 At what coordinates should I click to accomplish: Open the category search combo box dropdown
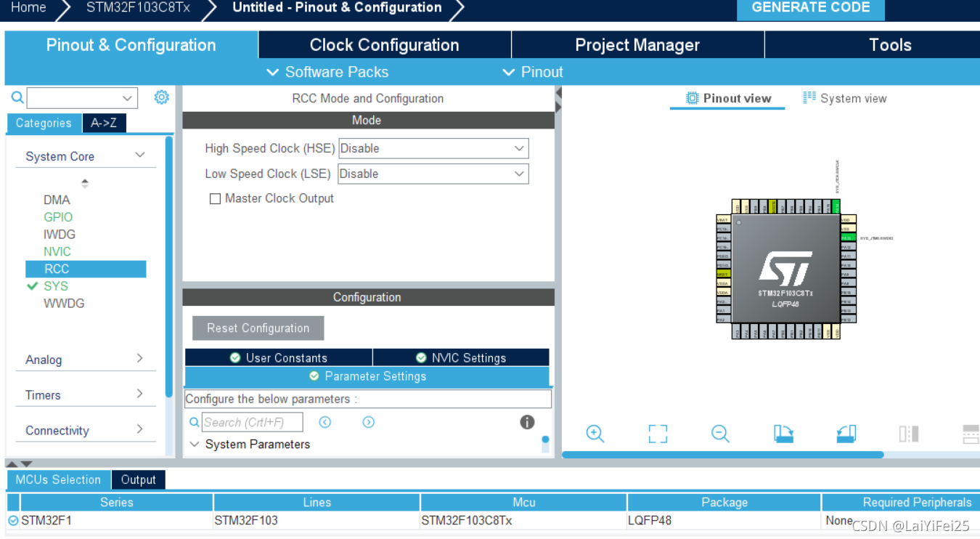point(128,97)
